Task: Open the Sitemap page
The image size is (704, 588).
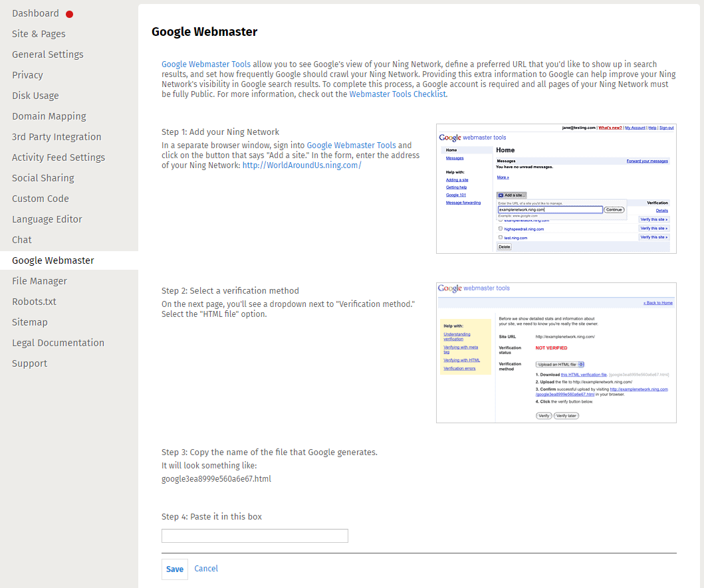Action: pyautogui.click(x=30, y=323)
